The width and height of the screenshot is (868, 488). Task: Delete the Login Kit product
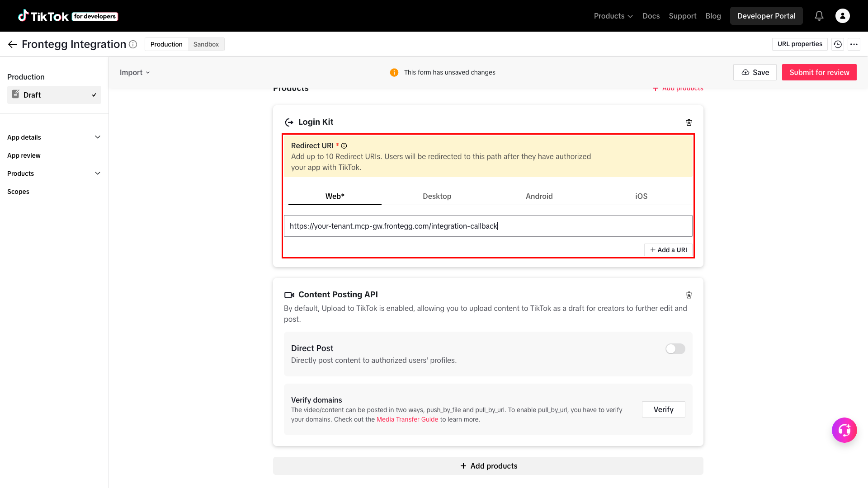689,122
